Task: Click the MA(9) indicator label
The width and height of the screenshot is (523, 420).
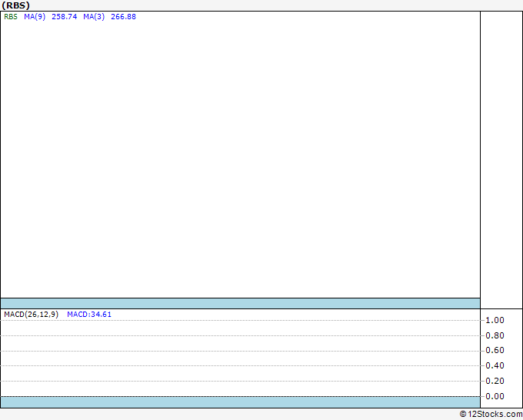Action: point(35,17)
